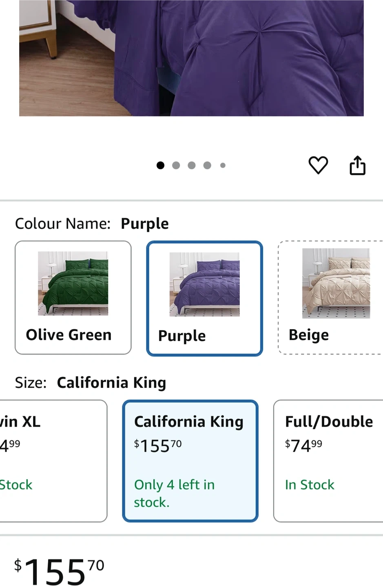Select the Purple colour option
383x588 pixels.
click(204, 298)
